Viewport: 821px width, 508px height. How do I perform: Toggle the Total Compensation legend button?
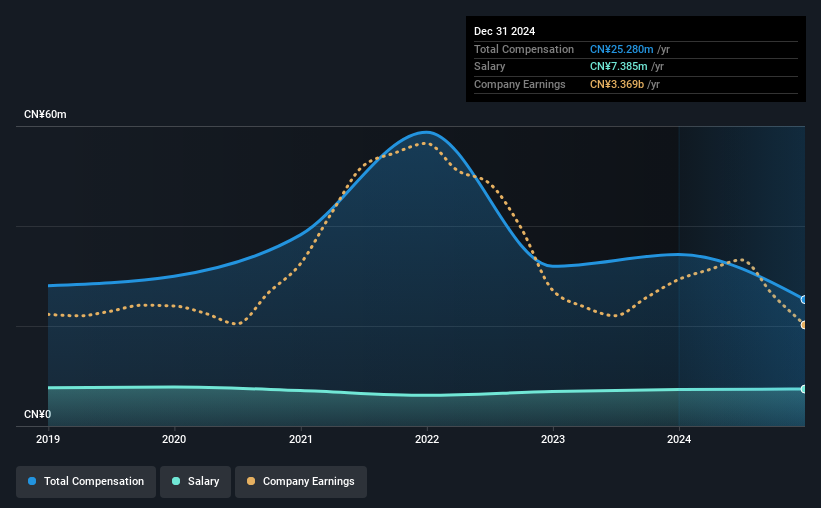tap(86, 481)
